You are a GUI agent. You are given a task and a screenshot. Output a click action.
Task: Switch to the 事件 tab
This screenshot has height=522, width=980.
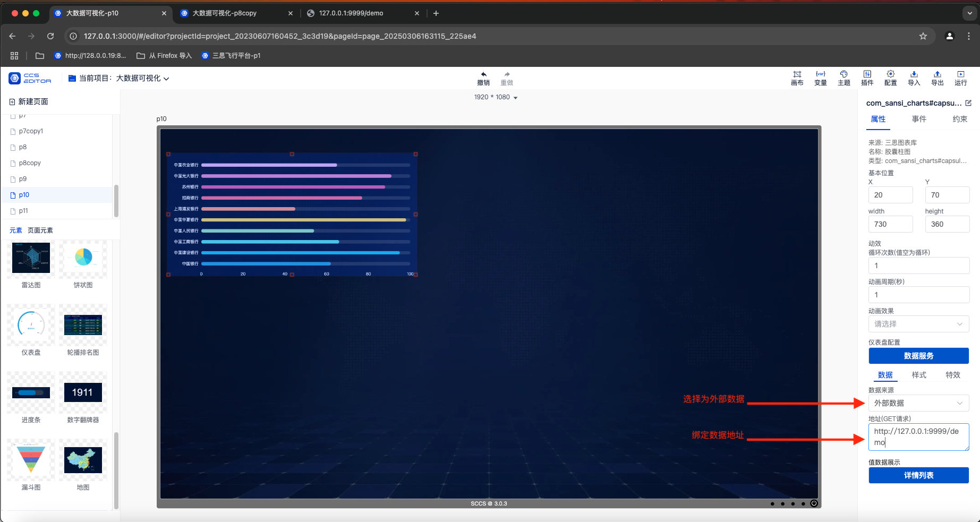919,119
